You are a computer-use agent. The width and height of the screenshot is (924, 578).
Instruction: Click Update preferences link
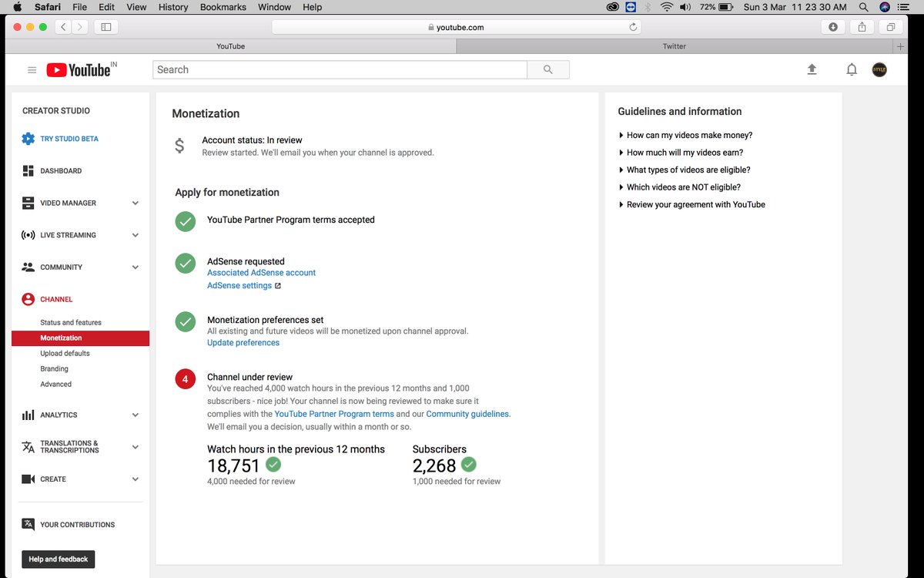tap(243, 343)
